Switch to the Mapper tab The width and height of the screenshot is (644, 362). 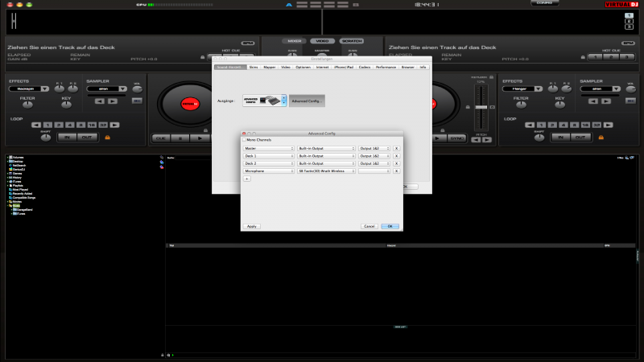(270, 67)
